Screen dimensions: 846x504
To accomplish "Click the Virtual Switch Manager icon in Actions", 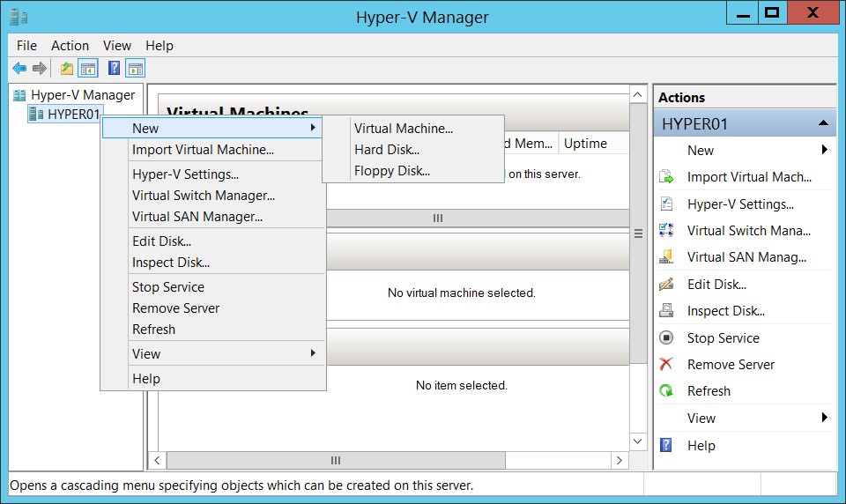I will coord(666,231).
